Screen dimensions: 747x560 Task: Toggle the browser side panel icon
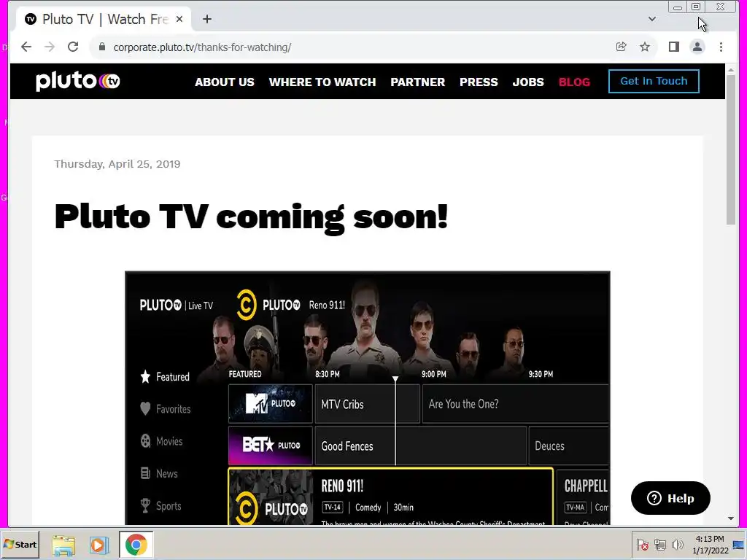pyautogui.click(x=673, y=47)
